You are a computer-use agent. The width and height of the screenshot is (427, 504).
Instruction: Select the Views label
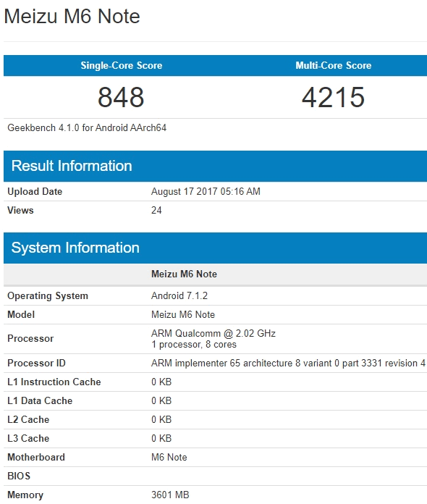[20, 210]
